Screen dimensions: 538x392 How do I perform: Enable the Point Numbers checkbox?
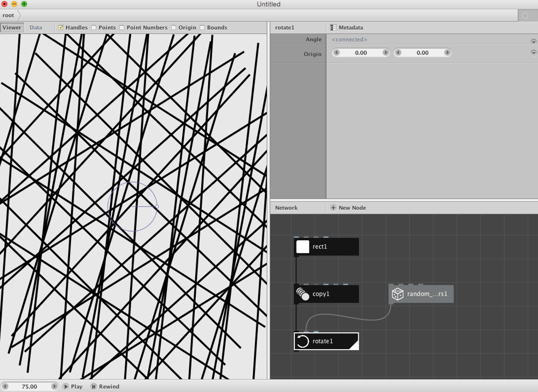click(122, 27)
